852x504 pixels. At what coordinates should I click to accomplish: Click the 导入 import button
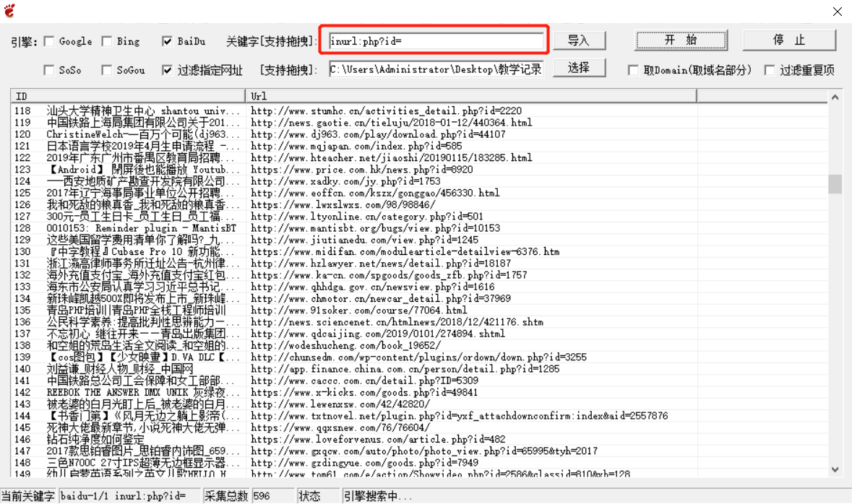(x=580, y=40)
